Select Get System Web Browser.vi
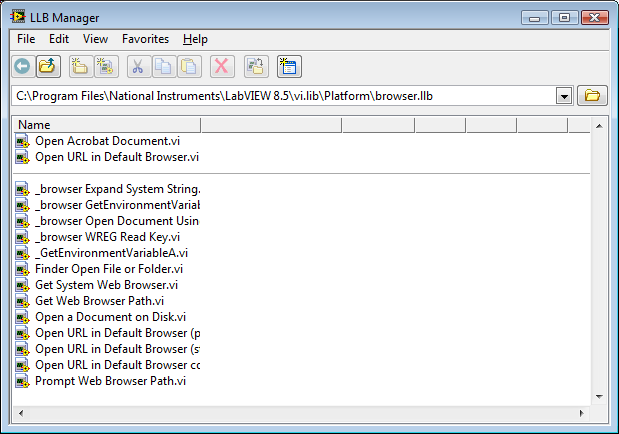Screen dimensions: 619x434 tap(107, 285)
